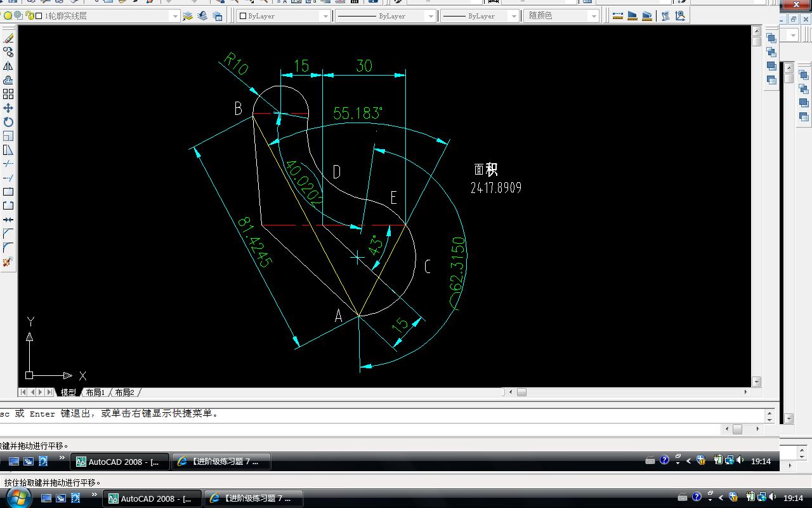Select point label C in drawing
This screenshot has width=812, height=508.
pyautogui.click(x=427, y=267)
